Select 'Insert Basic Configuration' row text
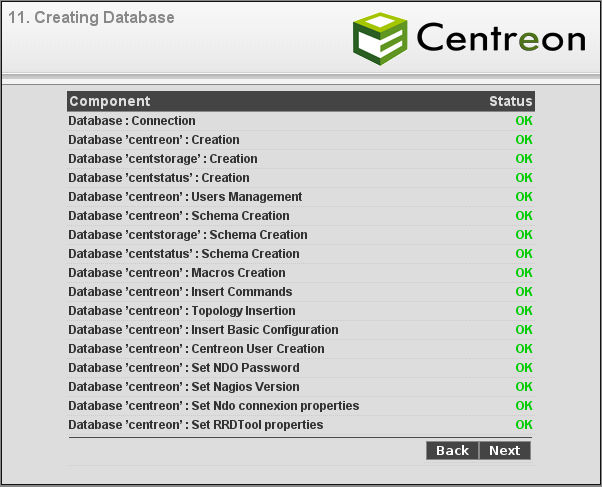The image size is (602, 487). [x=203, y=330]
